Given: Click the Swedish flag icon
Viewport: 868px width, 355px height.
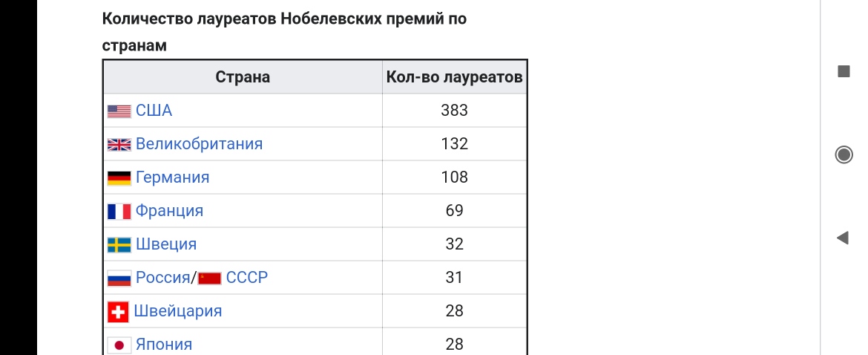Looking at the screenshot, I should coord(119,245).
